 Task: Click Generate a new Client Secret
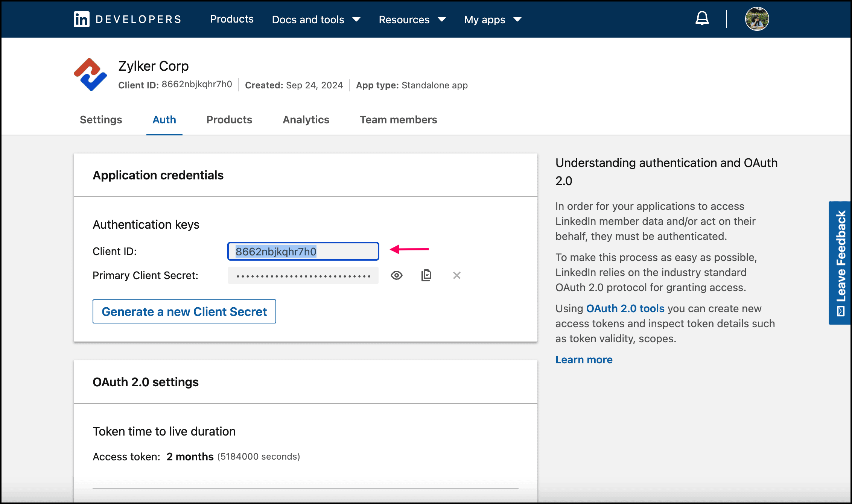184,311
